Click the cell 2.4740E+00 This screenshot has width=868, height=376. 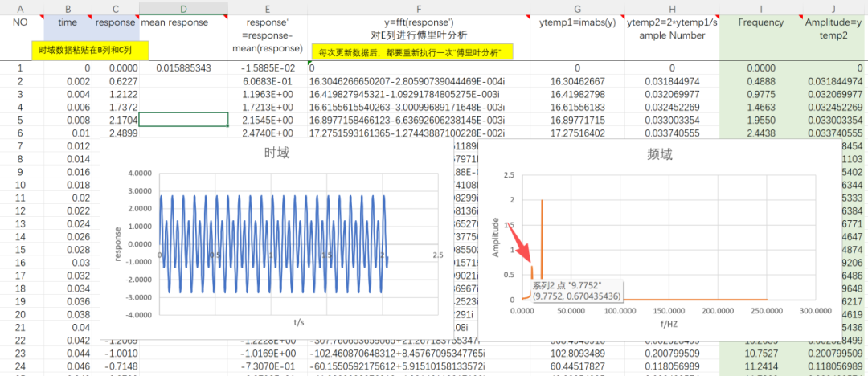pyautogui.click(x=268, y=133)
